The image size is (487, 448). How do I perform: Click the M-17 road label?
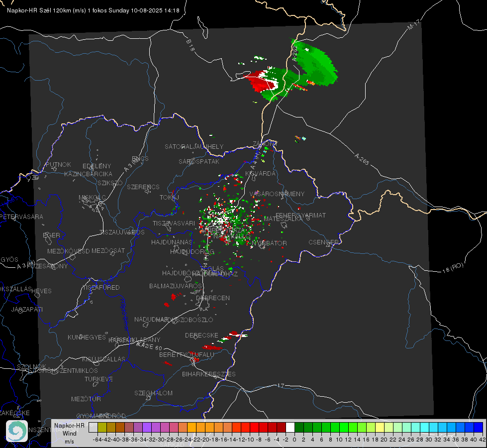(414, 24)
